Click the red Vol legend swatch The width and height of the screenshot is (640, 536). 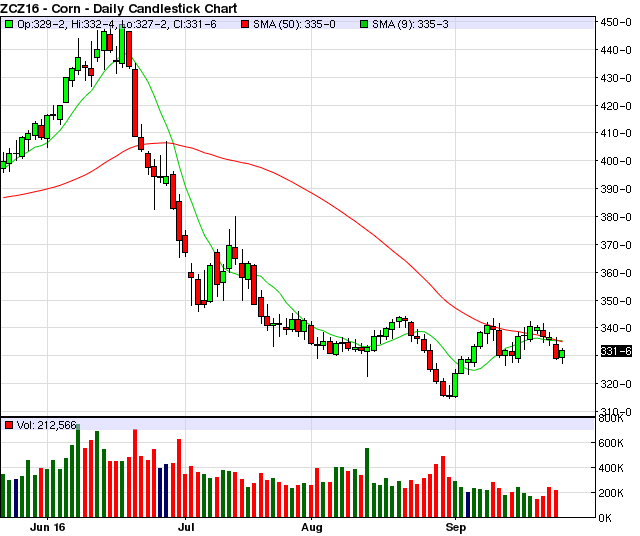click(x=9, y=425)
